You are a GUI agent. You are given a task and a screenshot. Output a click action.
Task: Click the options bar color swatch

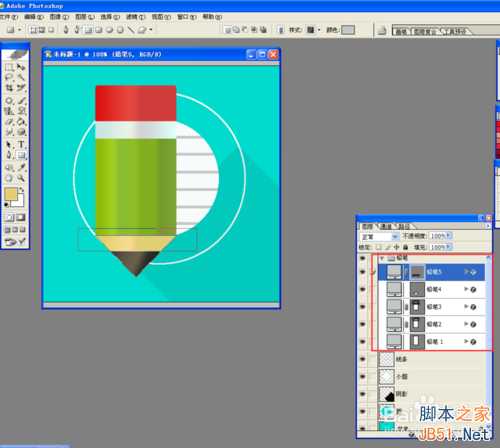pos(348,30)
